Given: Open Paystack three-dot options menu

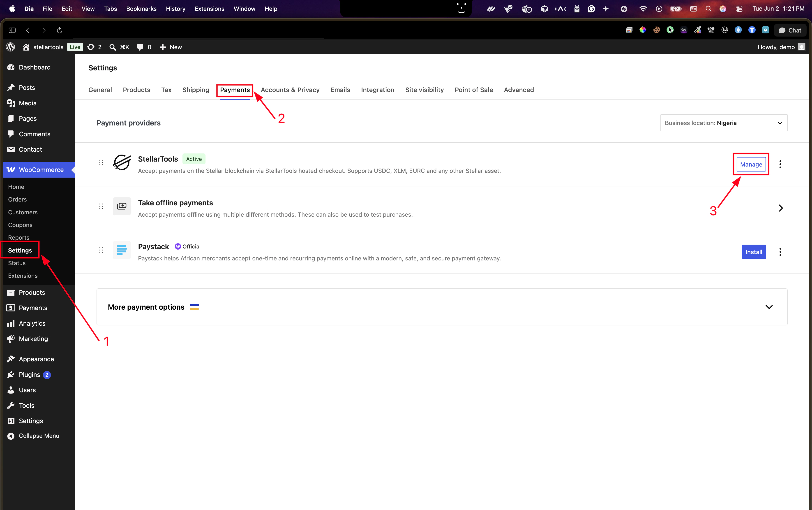Looking at the screenshot, I should [x=780, y=252].
